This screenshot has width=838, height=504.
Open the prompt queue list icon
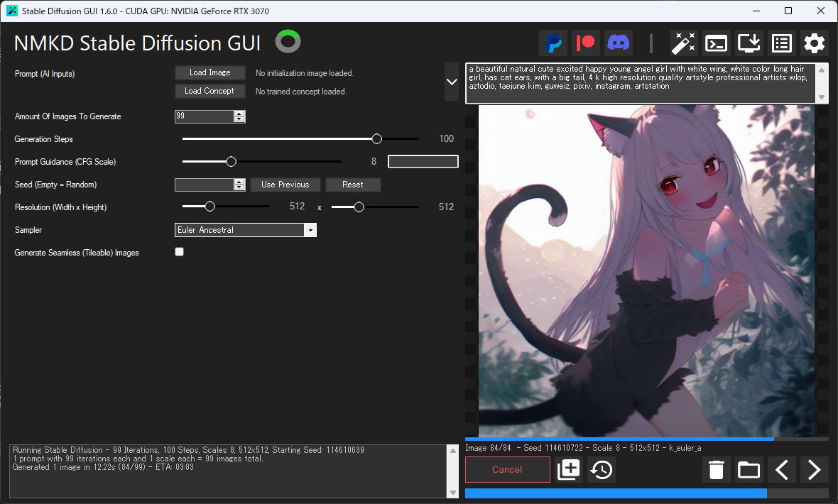(x=781, y=43)
